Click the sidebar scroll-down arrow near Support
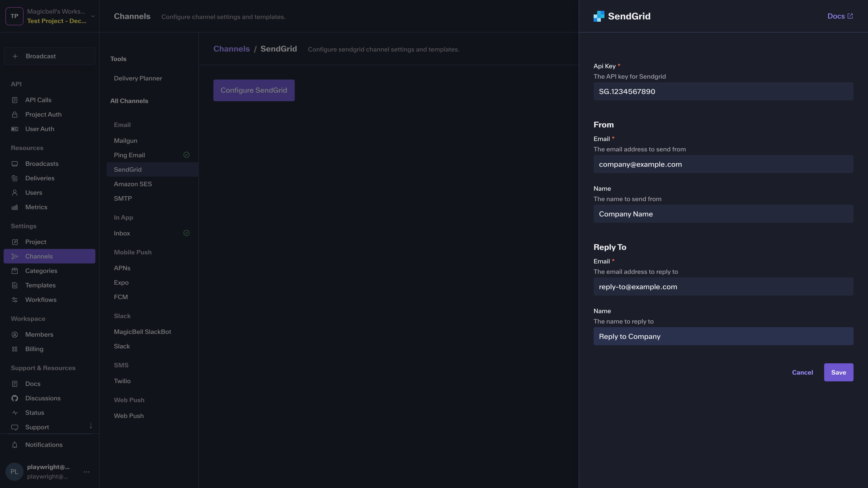 tap(91, 425)
